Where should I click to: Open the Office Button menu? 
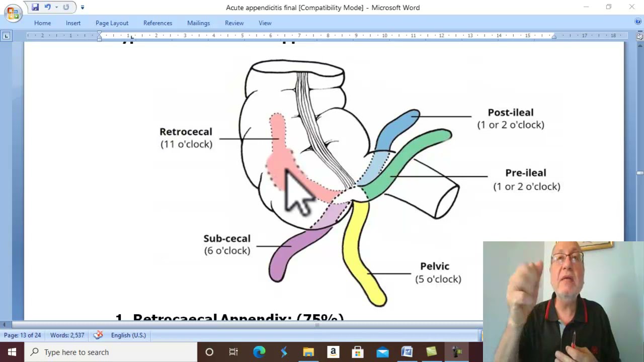tap(13, 13)
